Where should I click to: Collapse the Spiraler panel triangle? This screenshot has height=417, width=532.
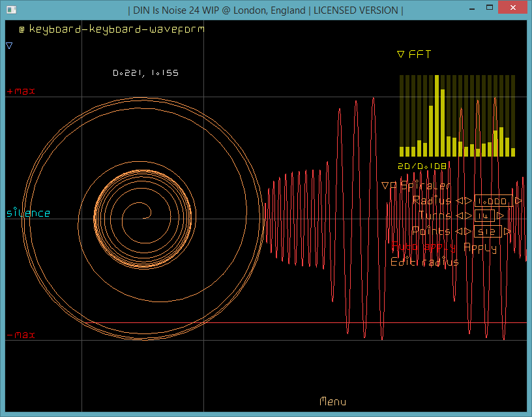tap(385, 185)
